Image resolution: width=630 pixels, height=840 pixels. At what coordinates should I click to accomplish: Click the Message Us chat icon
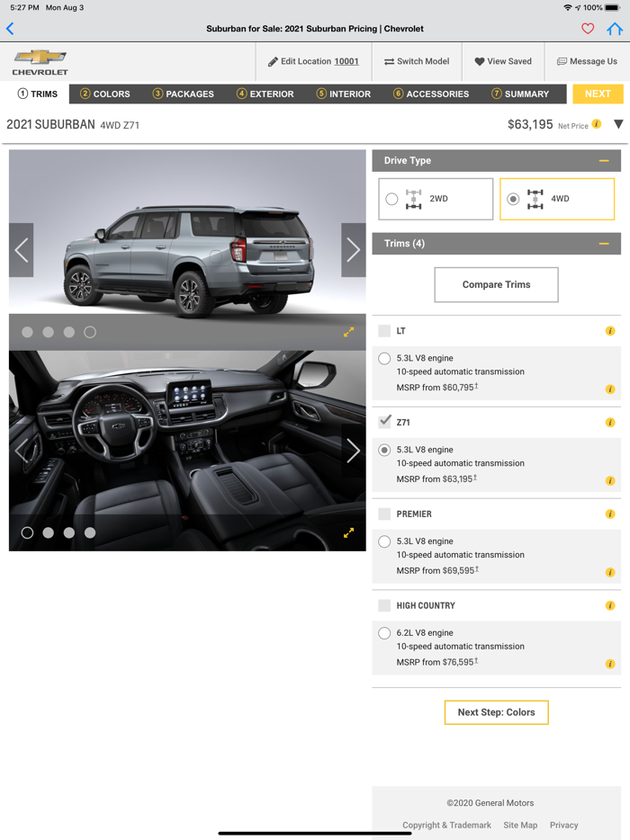[x=562, y=62]
